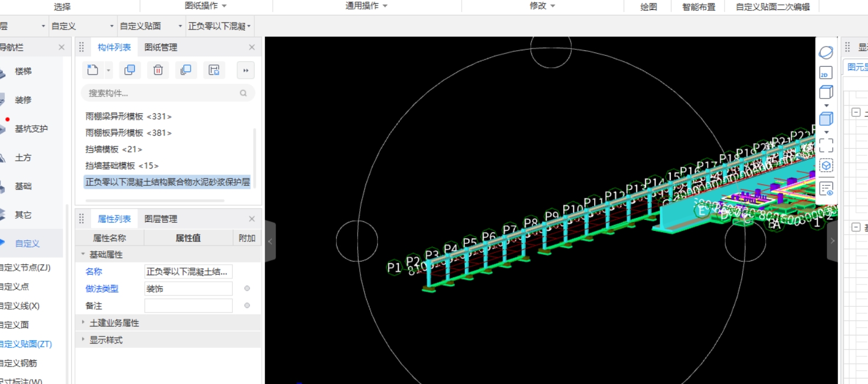This screenshot has height=384, width=868.
Task: Open the 基础 navigation category
Action: (23, 186)
